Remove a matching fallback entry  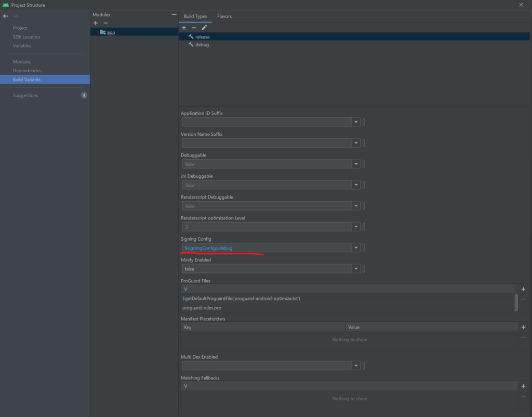(523, 396)
